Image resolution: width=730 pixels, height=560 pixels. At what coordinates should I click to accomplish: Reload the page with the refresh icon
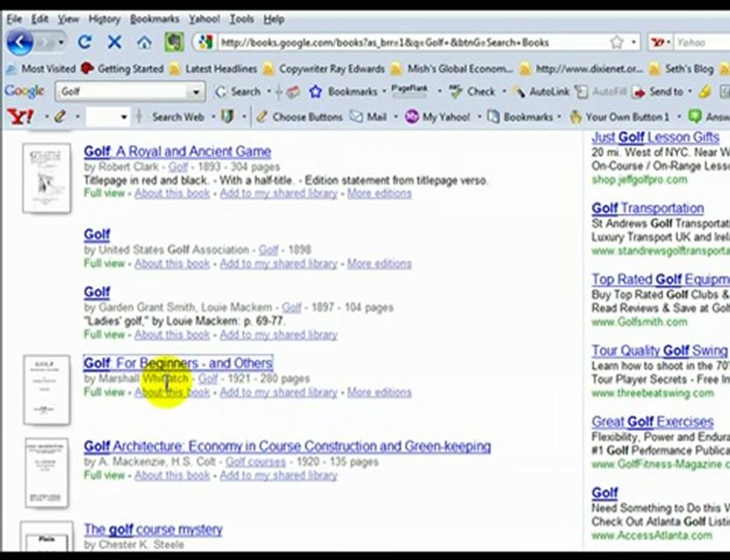[85, 43]
